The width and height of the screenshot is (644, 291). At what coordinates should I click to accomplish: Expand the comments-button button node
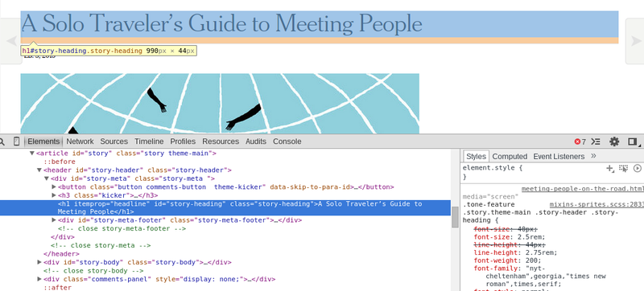point(54,186)
